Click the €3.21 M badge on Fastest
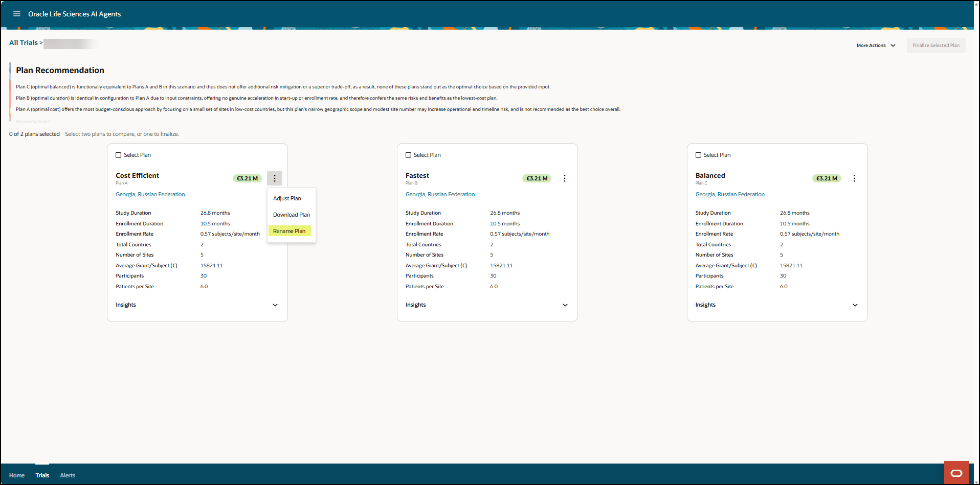The height and width of the screenshot is (485, 980). click(537, 178)
